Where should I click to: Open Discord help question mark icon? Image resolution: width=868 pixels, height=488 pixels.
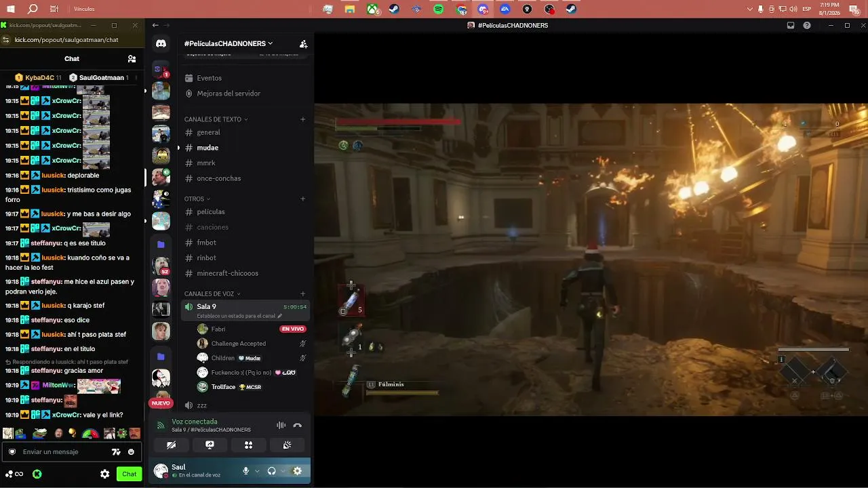point(807,26)
